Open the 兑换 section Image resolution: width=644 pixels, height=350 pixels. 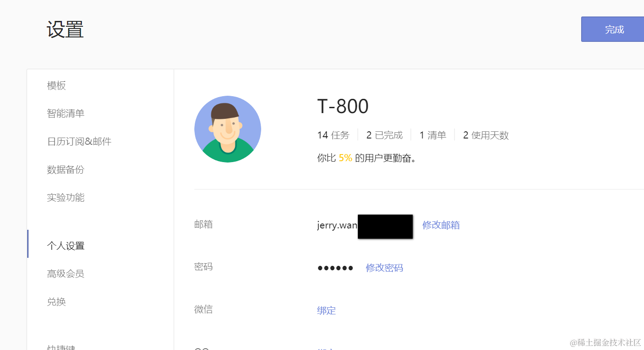(57, 302)
